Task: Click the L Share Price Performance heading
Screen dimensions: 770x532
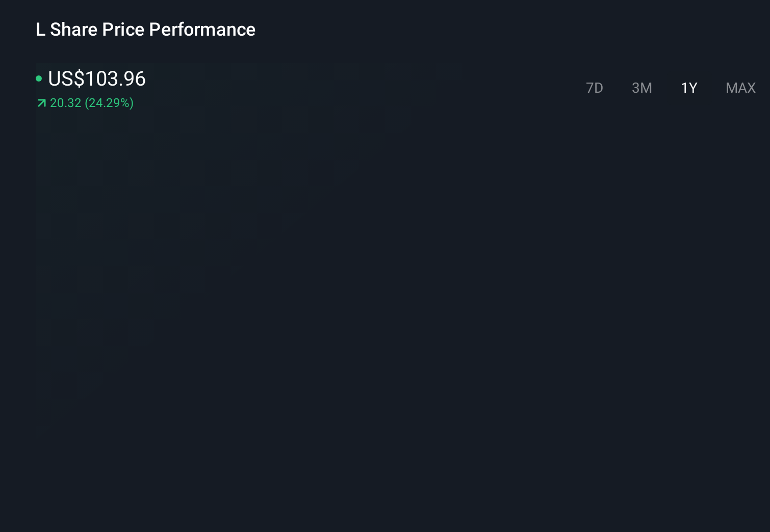Action: click(x=145, y=30)
